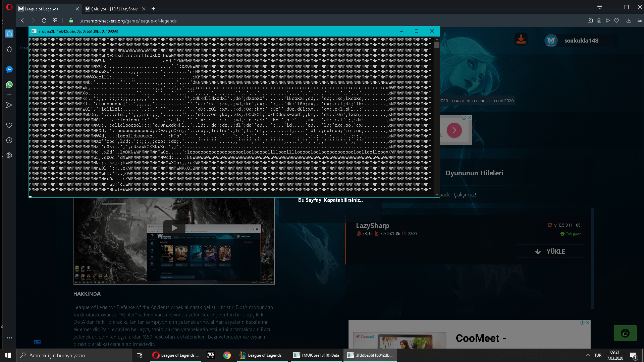Image resolution: width=644 pixels, height=362 pixels.
Task: Open Messenger in Opera sidebar
Action: coord(9,69)
